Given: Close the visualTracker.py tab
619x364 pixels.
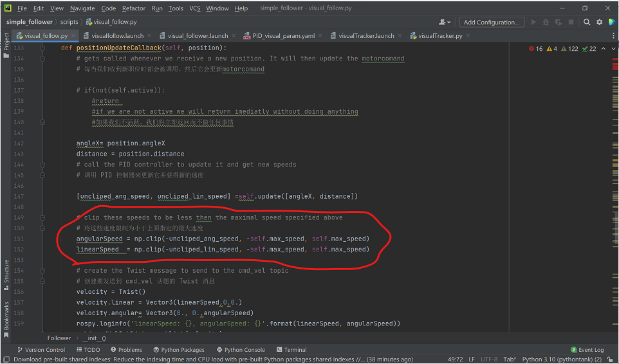Looking at the screenshot, I should point(468,35).
